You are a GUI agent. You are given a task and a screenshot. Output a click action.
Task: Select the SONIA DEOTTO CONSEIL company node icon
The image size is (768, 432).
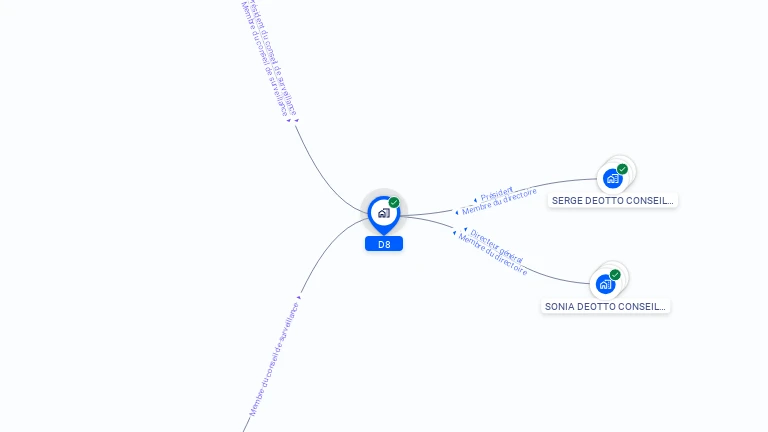(x=605, y=284)
